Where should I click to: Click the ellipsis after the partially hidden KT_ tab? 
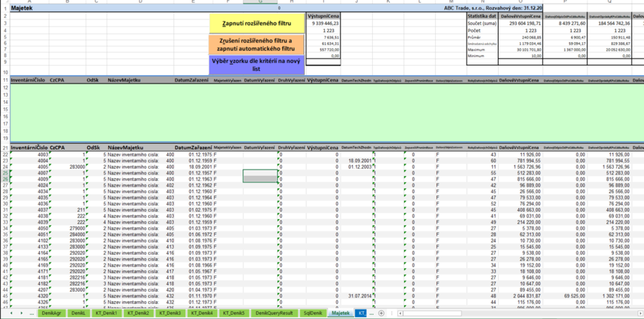click(x=371, y=313)
